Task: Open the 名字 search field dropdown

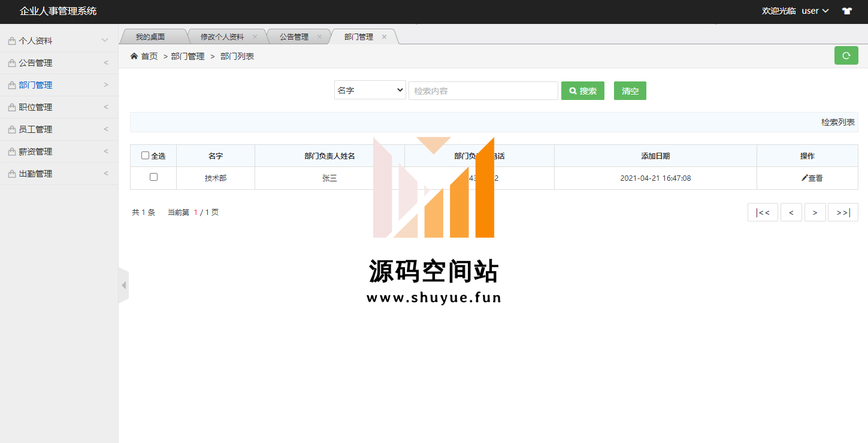Action: tap(370, 90)
